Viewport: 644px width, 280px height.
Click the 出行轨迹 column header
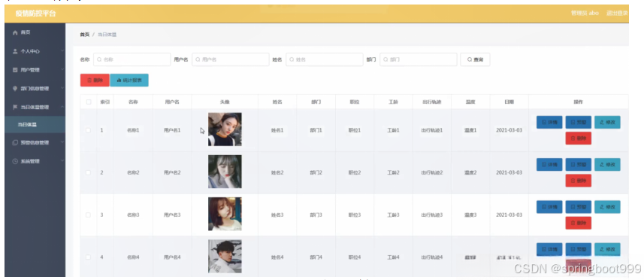point(431,102)
